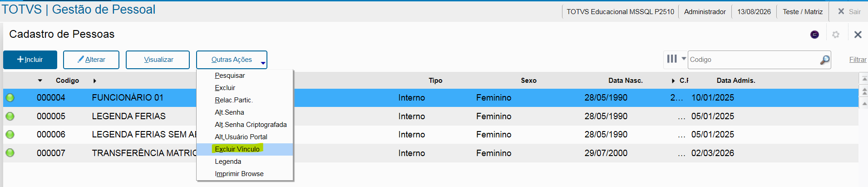Click the Alterar button with pencil icon
Viewport: 868px width, 187px height.
pos(91,60)
